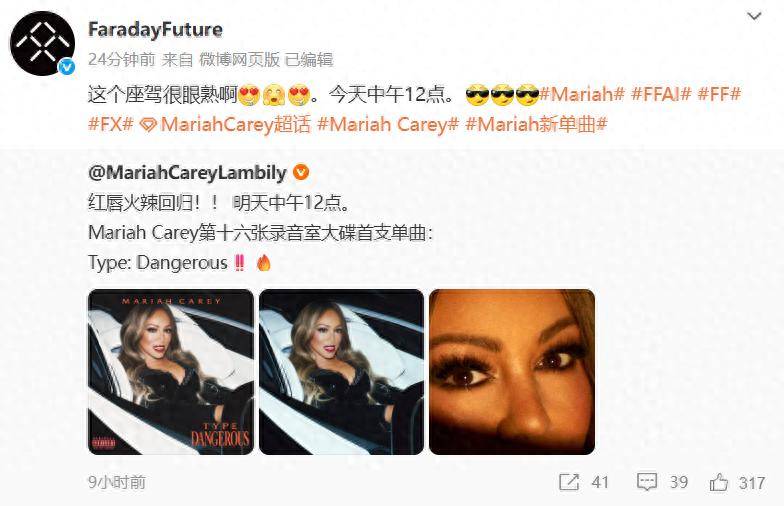The width and height of the screenshot is (784, 506).
Task: Click the orange verified badge beside MariahCareyLambily
Action: (300, 172)
